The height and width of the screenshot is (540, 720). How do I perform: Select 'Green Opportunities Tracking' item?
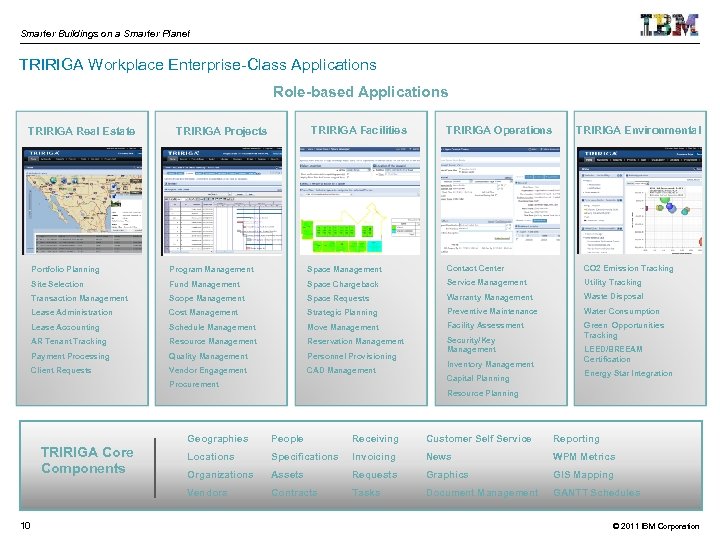pyautogui.click(x=624, y=330)
